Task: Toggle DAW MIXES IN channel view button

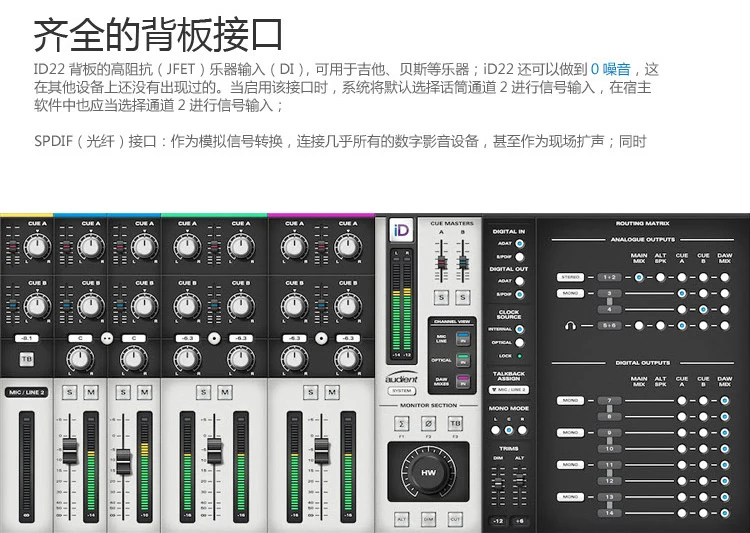Action: [463, 381]
